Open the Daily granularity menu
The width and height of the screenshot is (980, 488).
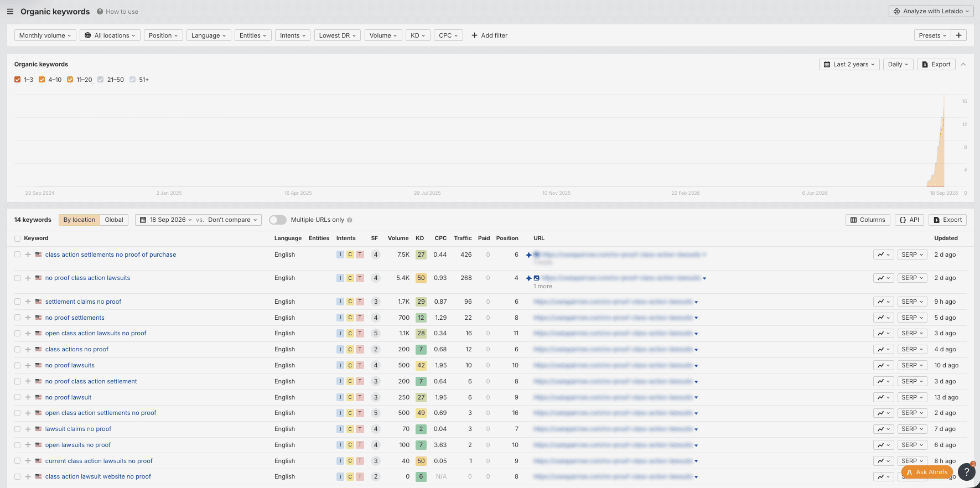pyautogui.click(x=898, y=64)
